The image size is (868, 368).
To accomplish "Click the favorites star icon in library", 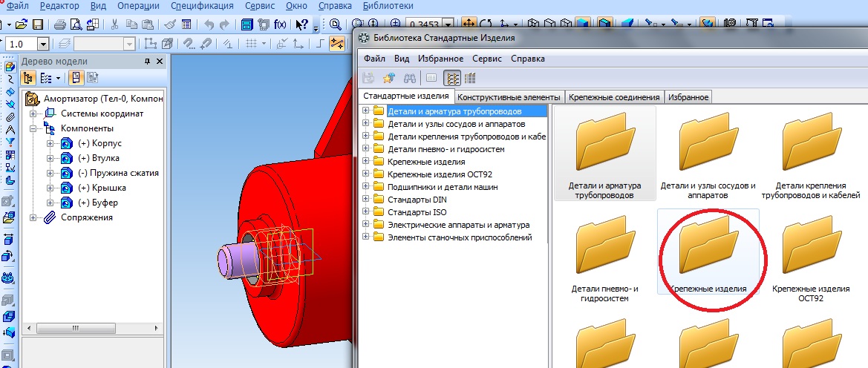I will tap(388, 78).
